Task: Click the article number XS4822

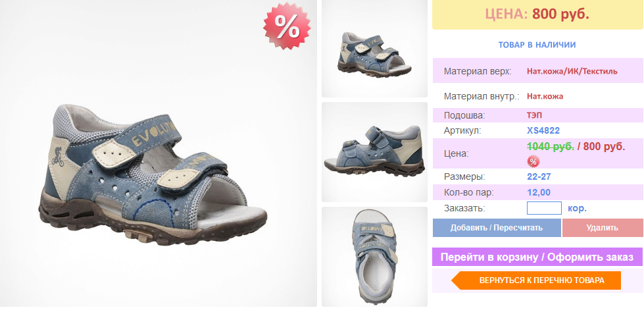Action: click(x=543, y=131)
